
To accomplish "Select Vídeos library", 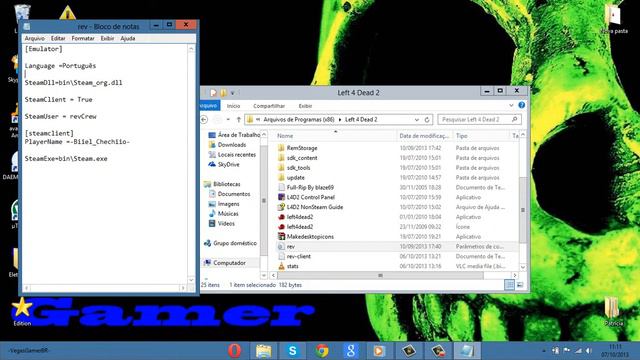I will pyautogui.click(x=222, y=223).
